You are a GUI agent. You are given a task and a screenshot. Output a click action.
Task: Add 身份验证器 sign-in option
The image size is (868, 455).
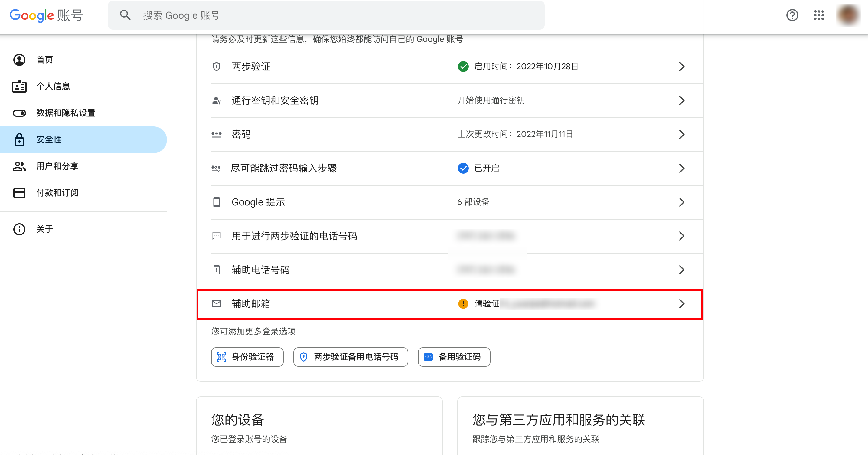(247, 357)
